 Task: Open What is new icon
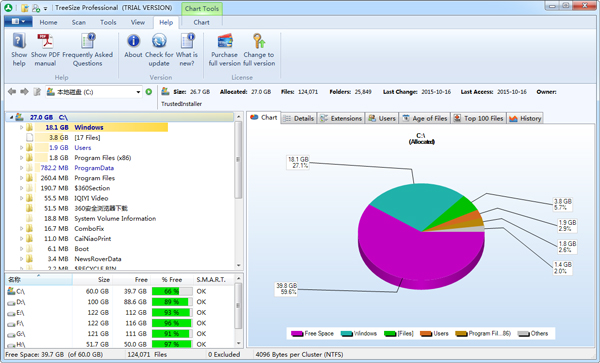point(187,41)
